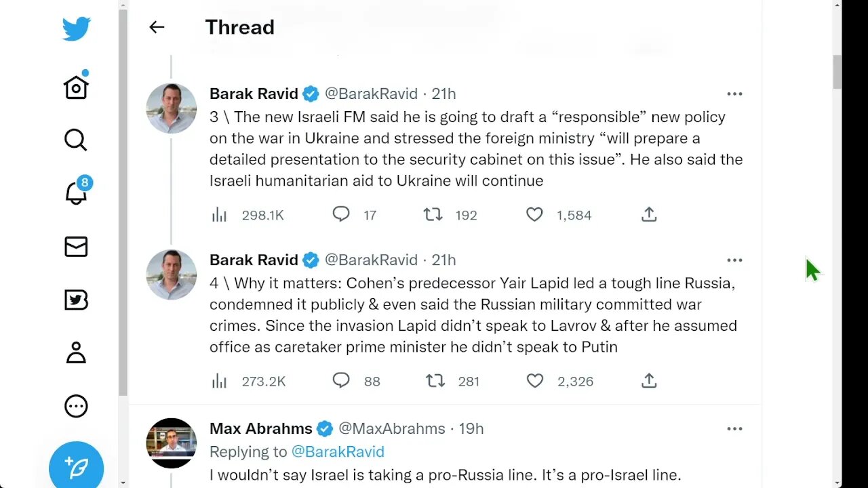Viewport: 868px width, 488px height.
Task: Expand the sidebar More circle menu
Action: [76, 406]
